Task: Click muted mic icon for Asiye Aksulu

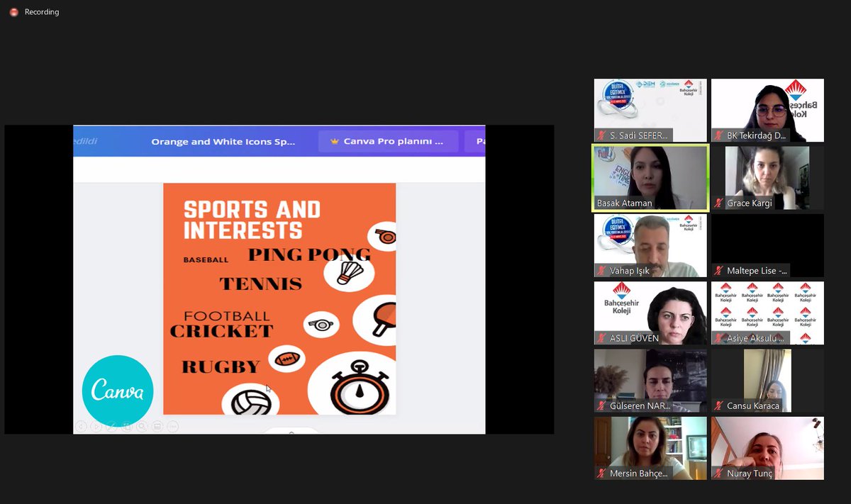Action: (718, 338)
